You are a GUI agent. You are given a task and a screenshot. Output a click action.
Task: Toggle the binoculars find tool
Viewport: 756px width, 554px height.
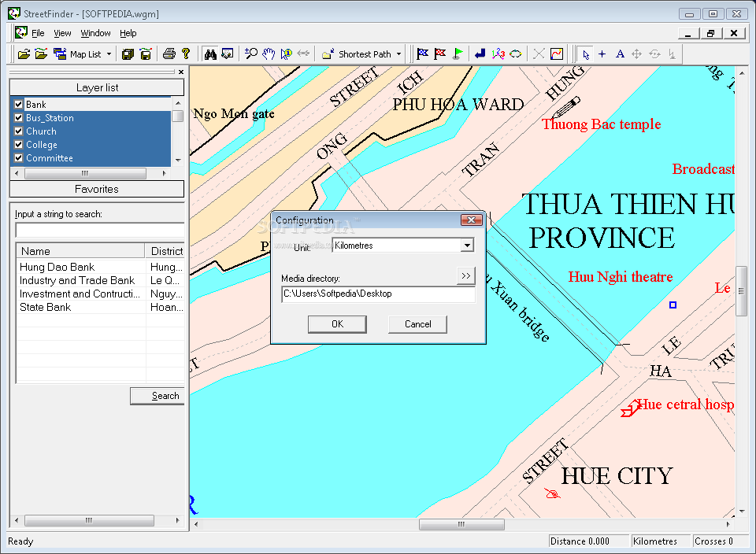[x=210, y=54]
